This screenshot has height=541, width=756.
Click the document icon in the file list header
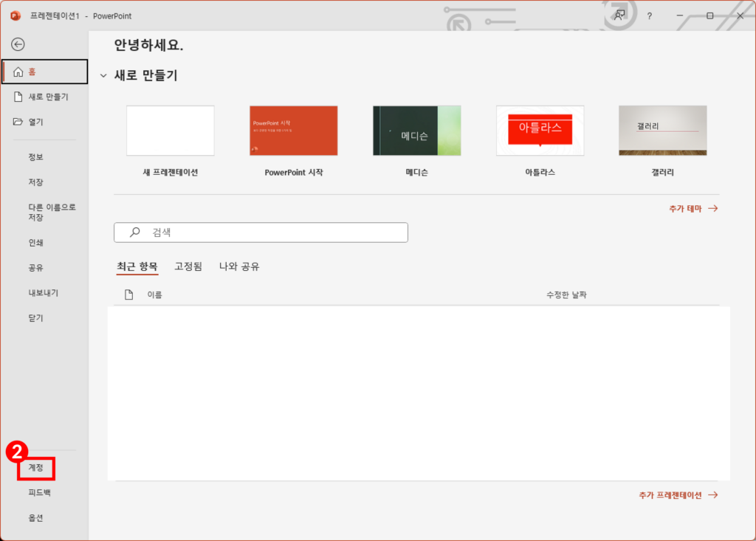(x=128, y=294)
